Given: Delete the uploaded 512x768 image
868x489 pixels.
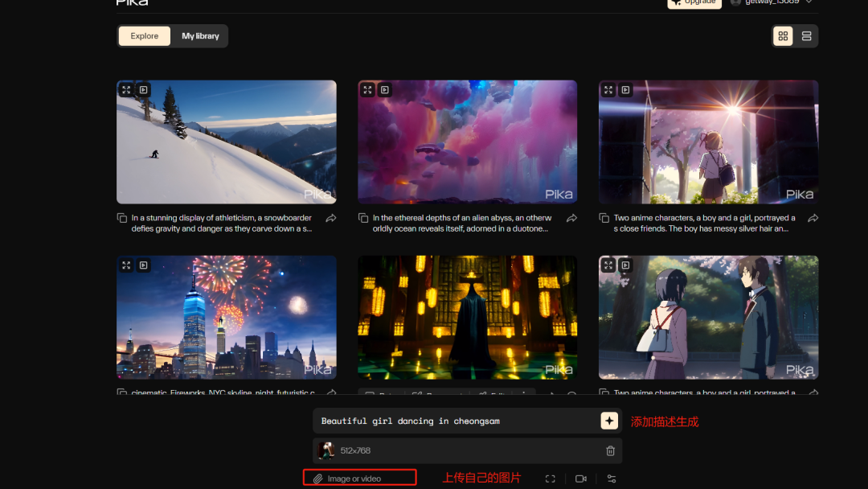Looking at the screenshot, I should tap(610, 451).
